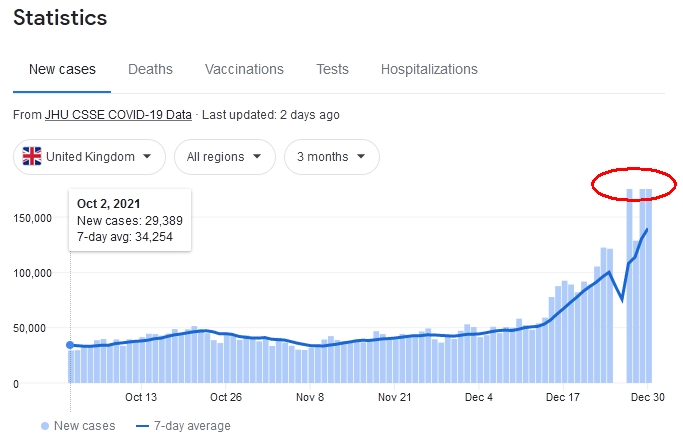Click the Statistics heading
Image resolution: width=683 pixels, height=445 pixels.
pos(60,18)
